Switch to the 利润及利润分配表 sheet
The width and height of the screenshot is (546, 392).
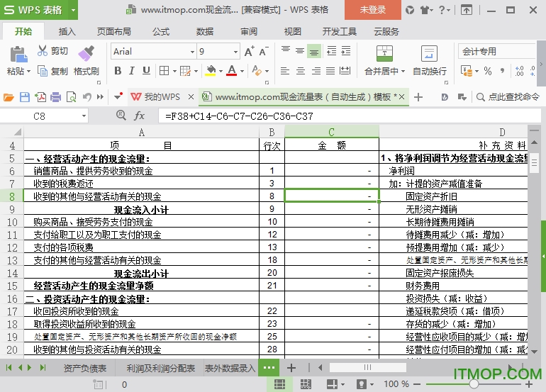(x=160, y=368)
